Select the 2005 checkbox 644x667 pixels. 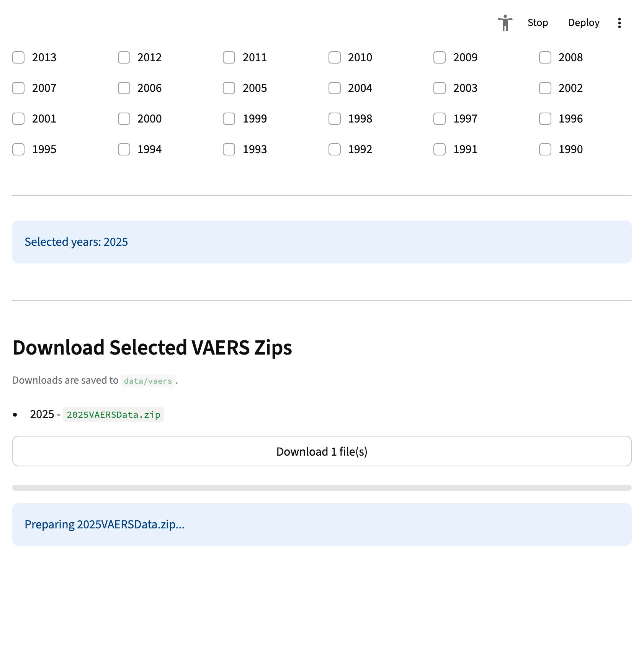click(x=229, y=88)
